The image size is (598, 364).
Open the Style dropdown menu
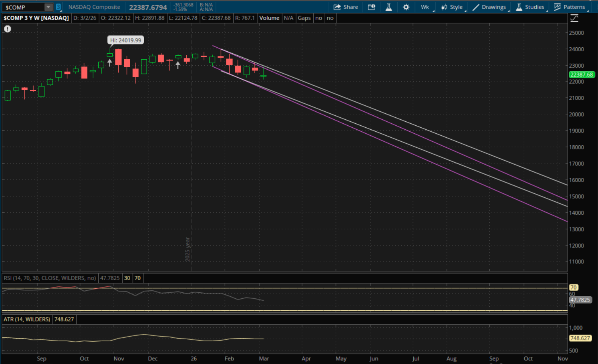pos(452,7)
